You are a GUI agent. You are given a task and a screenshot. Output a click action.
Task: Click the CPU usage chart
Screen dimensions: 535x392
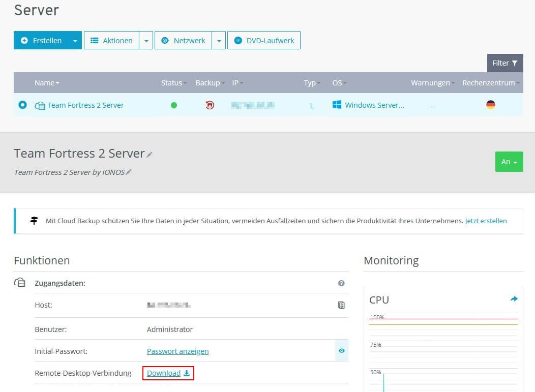tap(443, 352)
